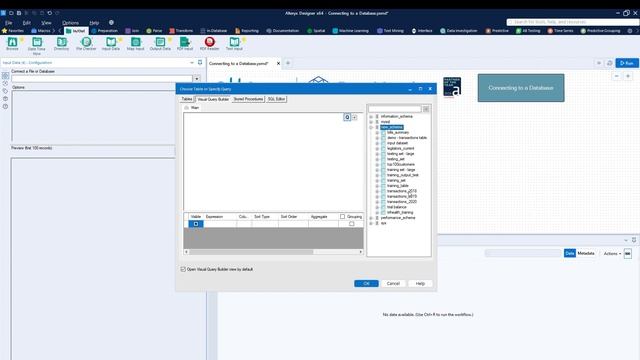
Task: Click the search icon in the query builder canvas
Action: pos(347,117)
